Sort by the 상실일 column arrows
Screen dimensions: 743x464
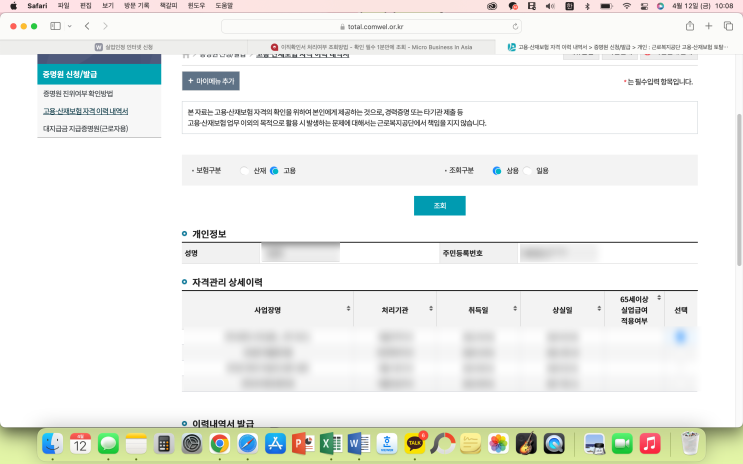[x=599, y=309]
